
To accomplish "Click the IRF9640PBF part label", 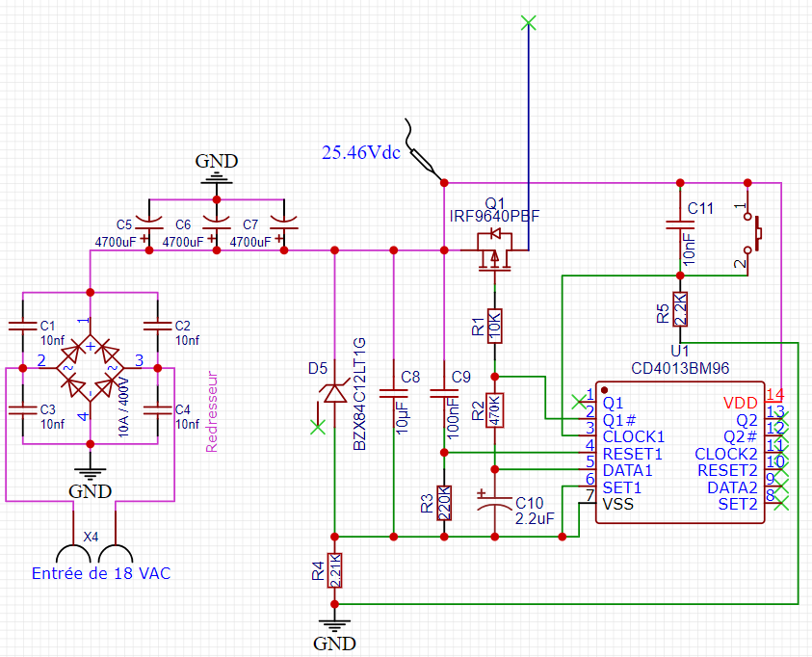I will [x=494, y=216].
